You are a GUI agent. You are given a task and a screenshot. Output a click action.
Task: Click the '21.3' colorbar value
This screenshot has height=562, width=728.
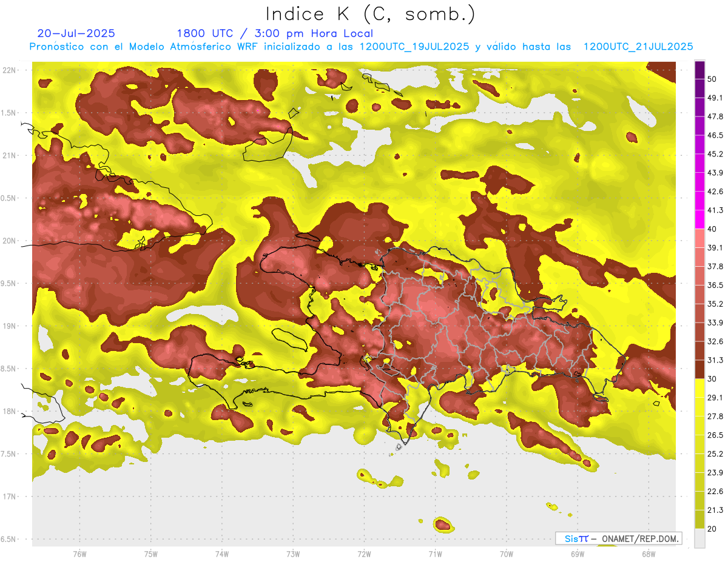[x=715, y=510]
